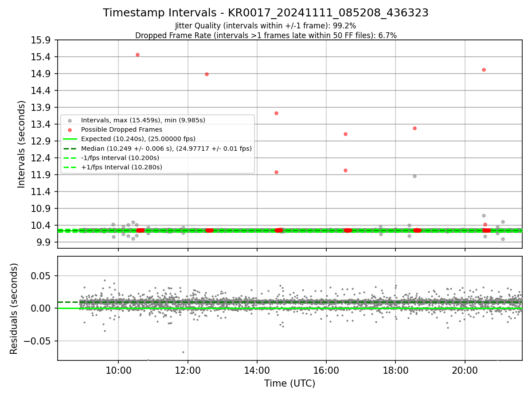532x399 pixels.
Task: Click the 11.9 y-axis tick label
Action: [x=41, y=175]
